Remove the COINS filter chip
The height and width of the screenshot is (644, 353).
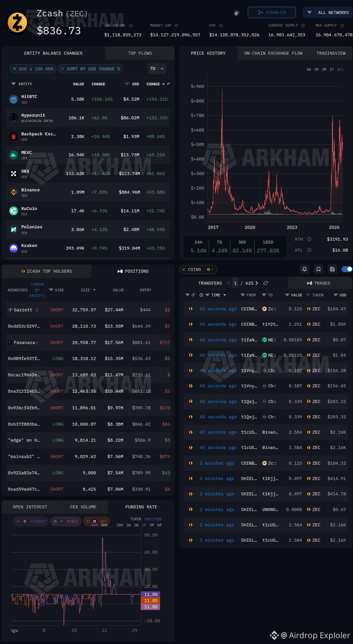(184, 269)
